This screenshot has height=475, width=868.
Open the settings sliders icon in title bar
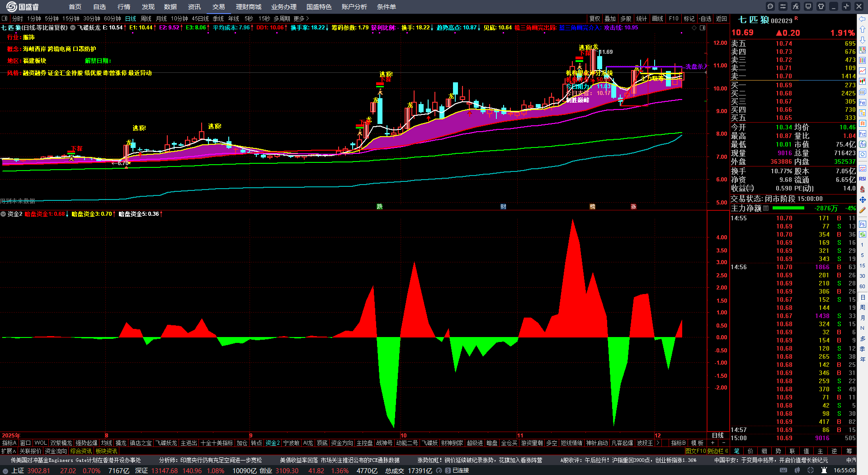click(x=783, y=6)
